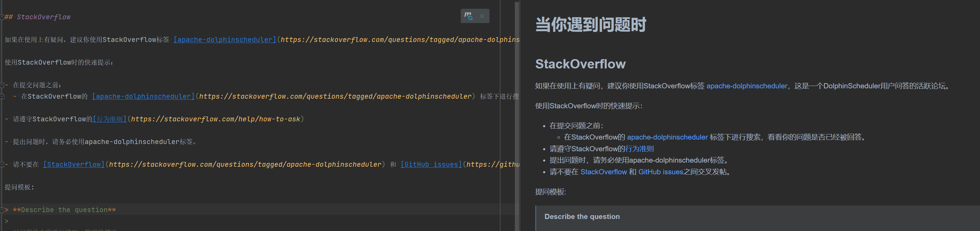Click '**Describe the question**' line in editor
980x231 pixels.
(64, 210)
